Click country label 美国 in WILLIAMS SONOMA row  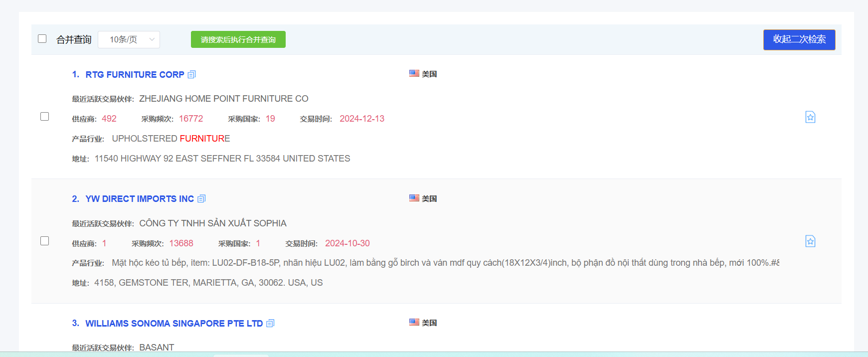(x=429, y=323)
